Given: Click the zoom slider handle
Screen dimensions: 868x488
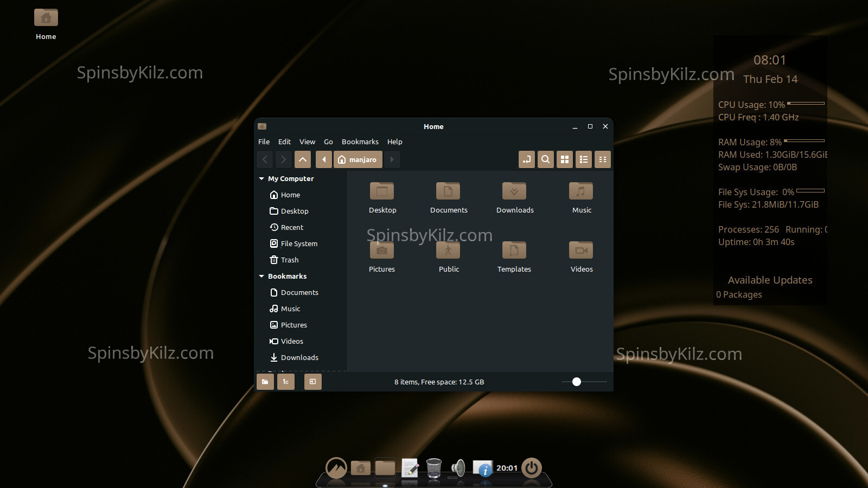Looking at the screenshot, I should [x=577, y=382].
